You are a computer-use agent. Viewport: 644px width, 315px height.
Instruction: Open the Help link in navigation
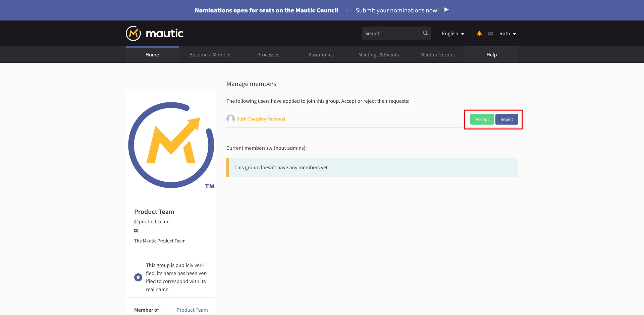pyautogui.click(x=491, y=55)
